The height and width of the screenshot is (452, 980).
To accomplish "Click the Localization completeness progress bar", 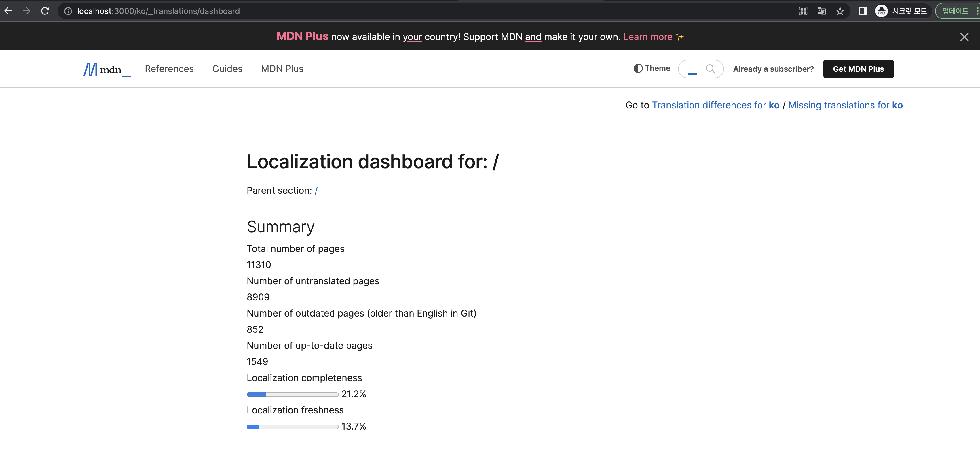I will tap(292, 395).
